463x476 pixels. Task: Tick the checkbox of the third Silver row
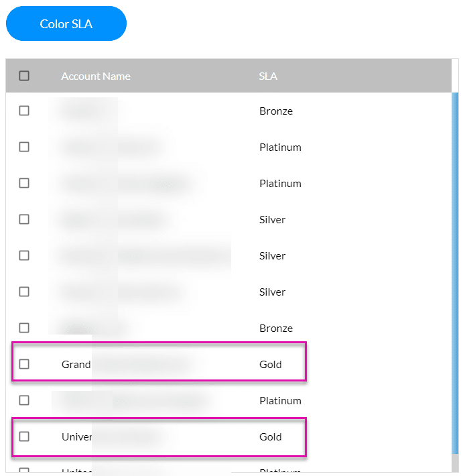(x=24, y=292)
